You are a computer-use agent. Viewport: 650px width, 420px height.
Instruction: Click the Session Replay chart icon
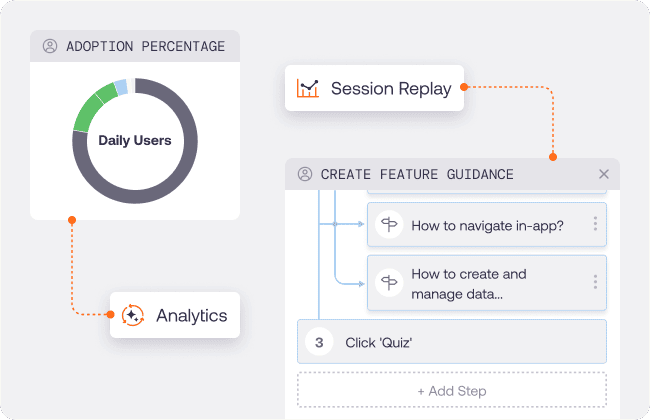[x=308, y=88]
